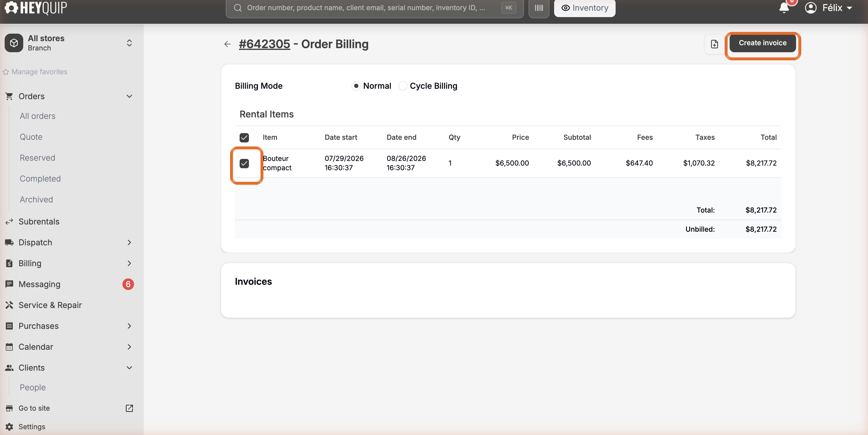Click the Inventory button

click(x=585, y=8)
